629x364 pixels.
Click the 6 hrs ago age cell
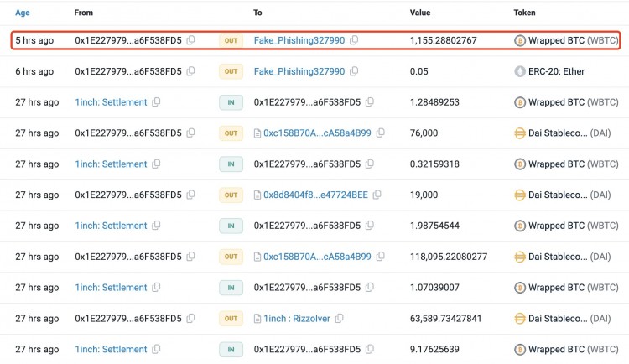click(34, 71)
